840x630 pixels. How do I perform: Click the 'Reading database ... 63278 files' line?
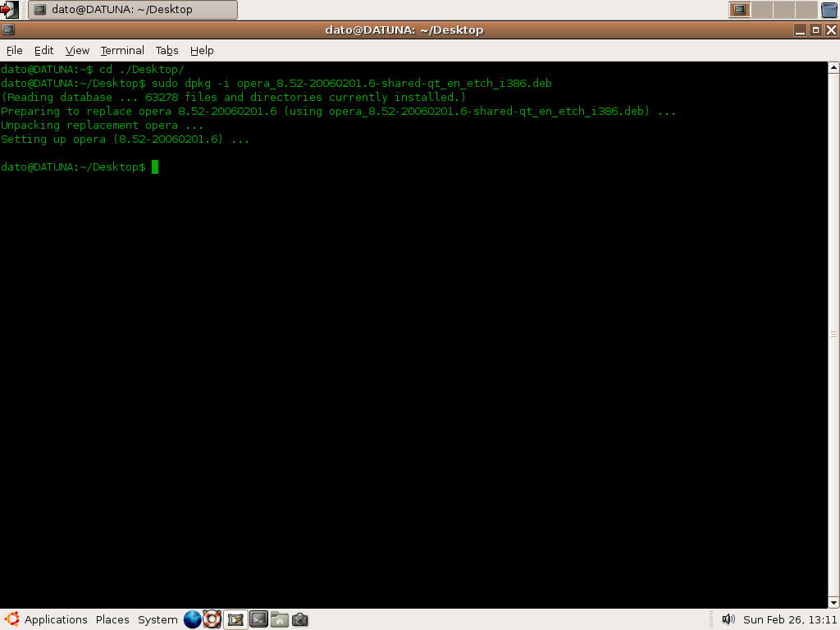coord(234,98)
